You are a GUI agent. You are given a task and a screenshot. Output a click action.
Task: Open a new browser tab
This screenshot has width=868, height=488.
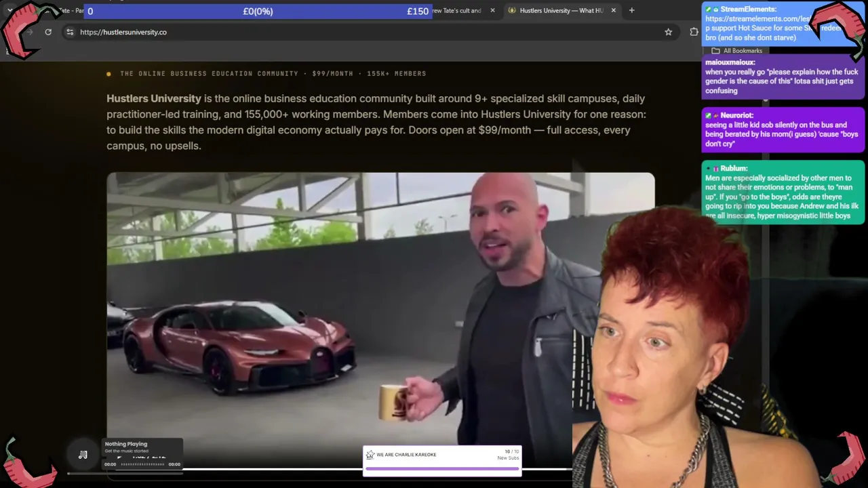click(631, 10)
